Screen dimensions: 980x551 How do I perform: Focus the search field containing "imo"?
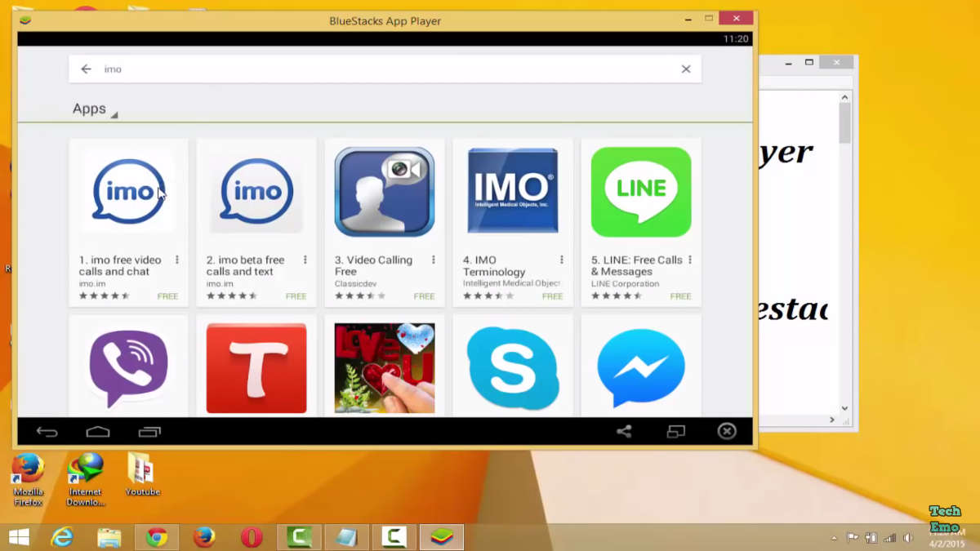(x=385, y=69)
